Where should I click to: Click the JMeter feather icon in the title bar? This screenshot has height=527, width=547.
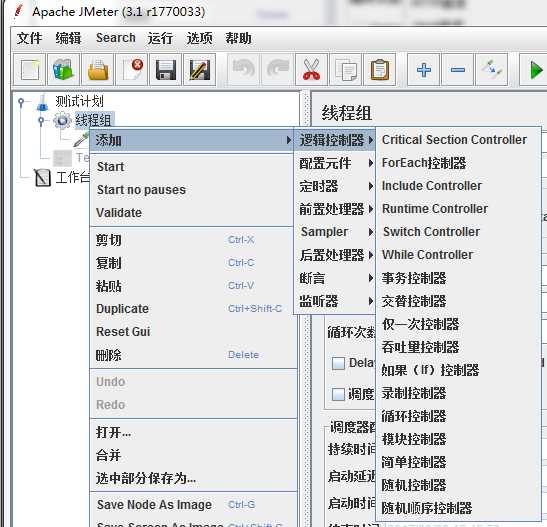[19, 11]
